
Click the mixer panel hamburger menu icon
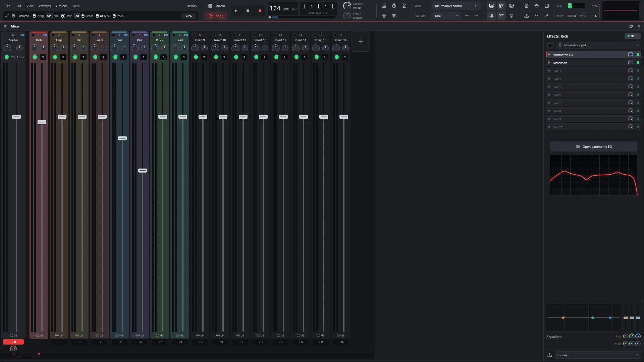click(5, 26)
